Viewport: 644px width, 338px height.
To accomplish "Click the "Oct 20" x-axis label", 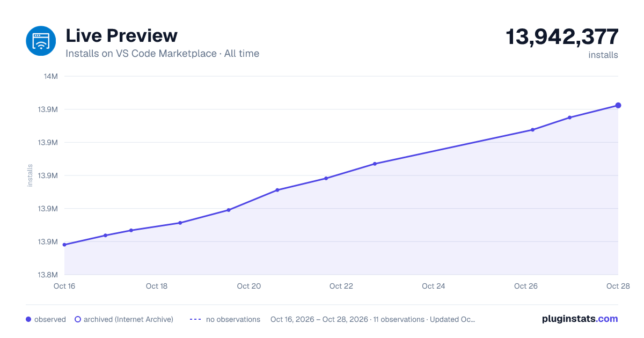I will 249,286.
